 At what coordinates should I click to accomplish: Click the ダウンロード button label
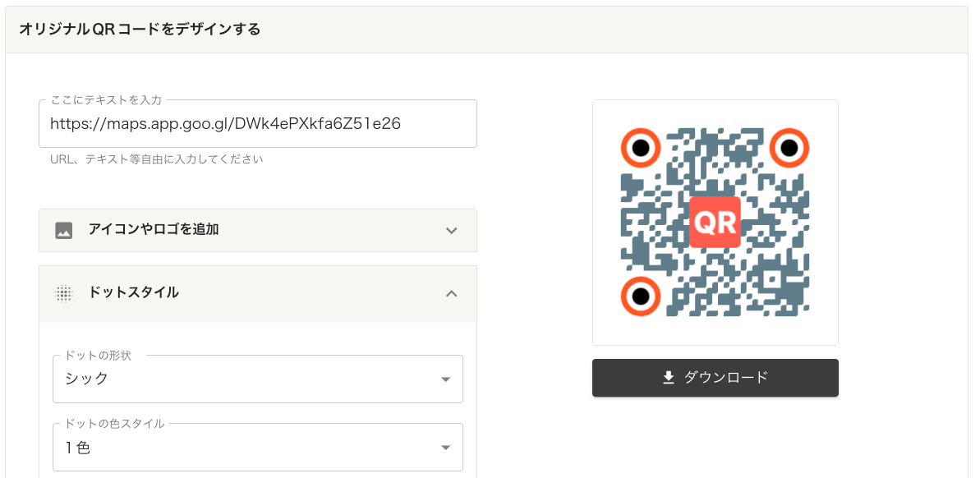(725, 378)
